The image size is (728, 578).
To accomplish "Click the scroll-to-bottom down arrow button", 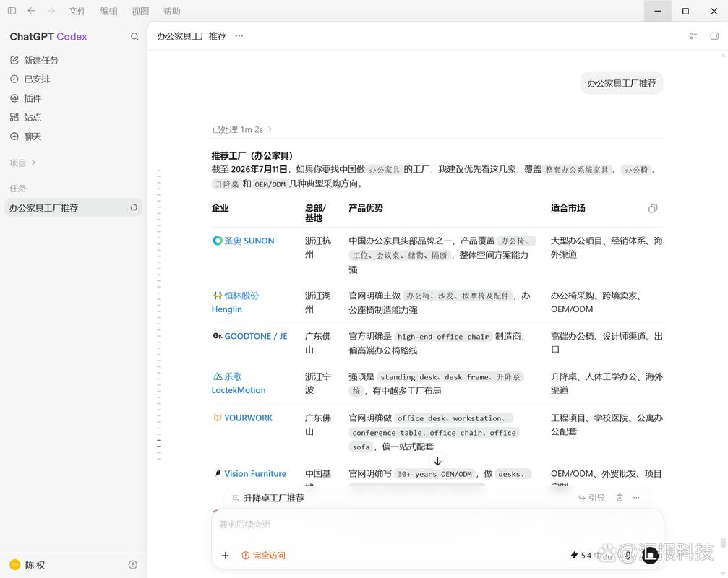I will coord(437,461).
